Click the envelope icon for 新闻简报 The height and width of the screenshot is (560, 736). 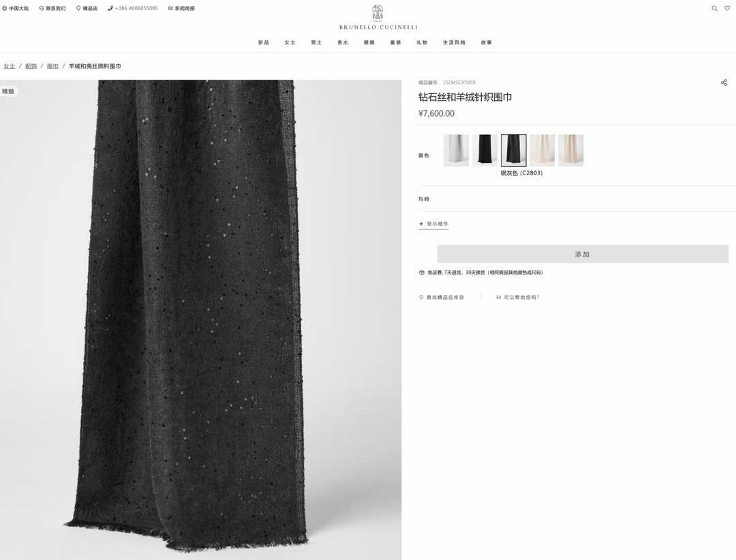170,8
